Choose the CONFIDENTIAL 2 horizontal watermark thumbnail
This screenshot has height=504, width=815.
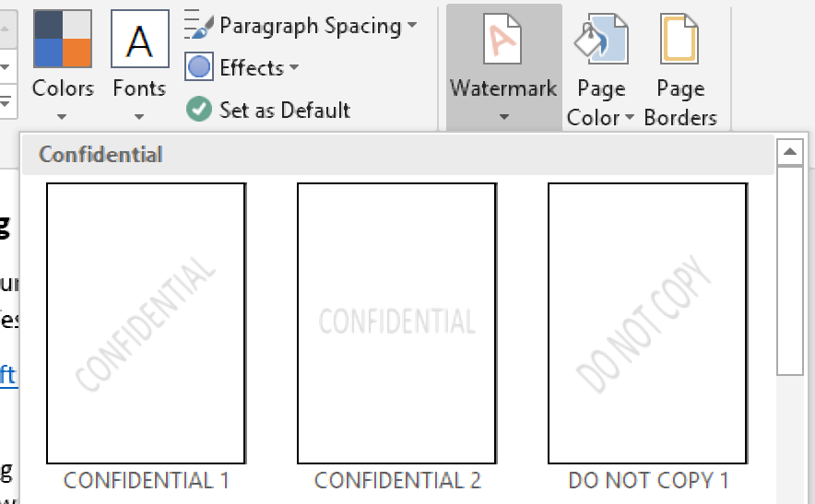coord(396,323)
